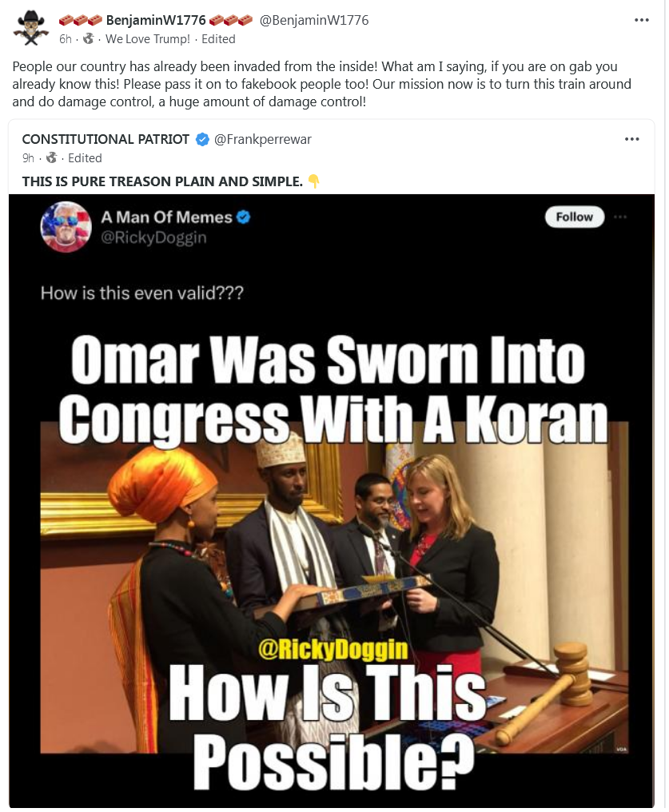
Task: Click the pointing-down emoji after TREASON text
Action: (313, 181)
